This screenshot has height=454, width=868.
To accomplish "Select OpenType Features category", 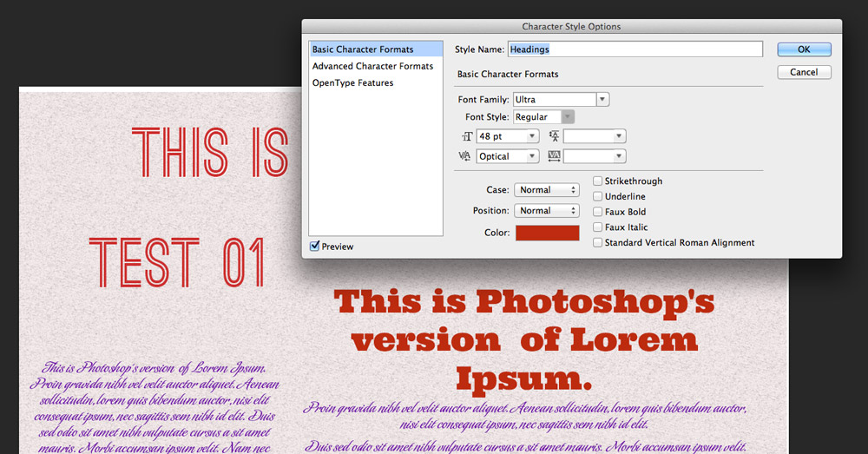I will 376,82.
